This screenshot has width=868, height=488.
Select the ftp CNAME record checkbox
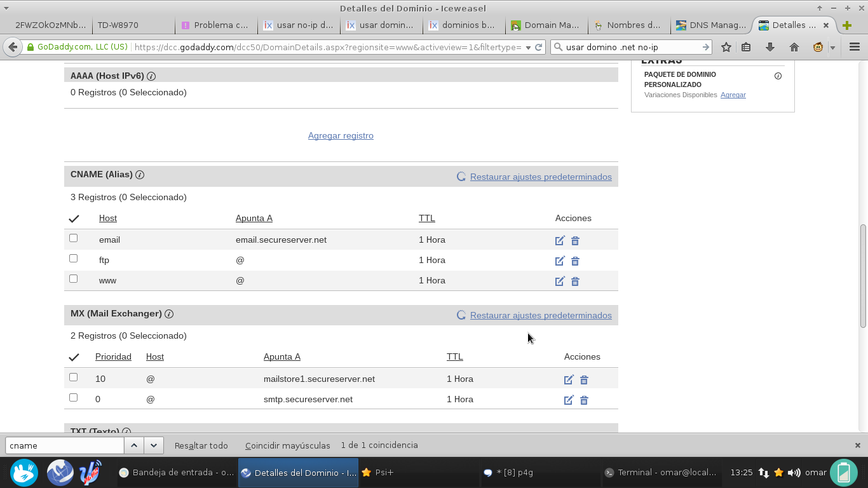[x=73, y=259]
